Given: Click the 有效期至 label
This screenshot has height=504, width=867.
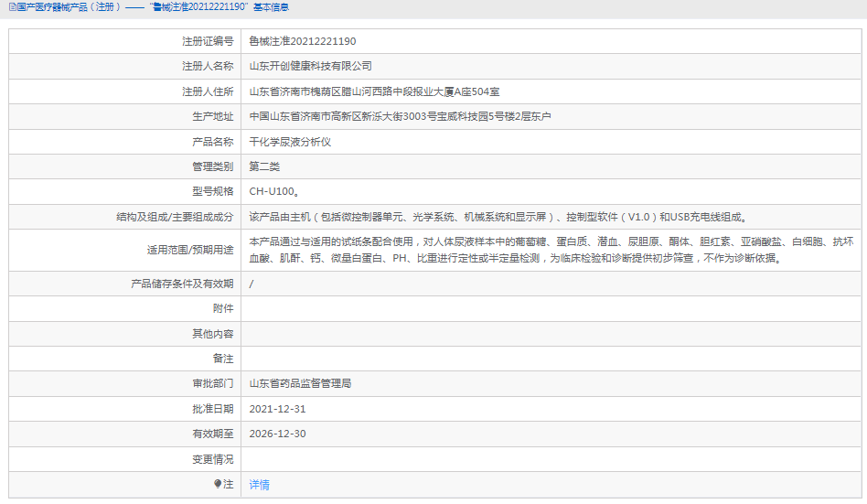Looking at the screenshot, I should [x=213, y=434].
